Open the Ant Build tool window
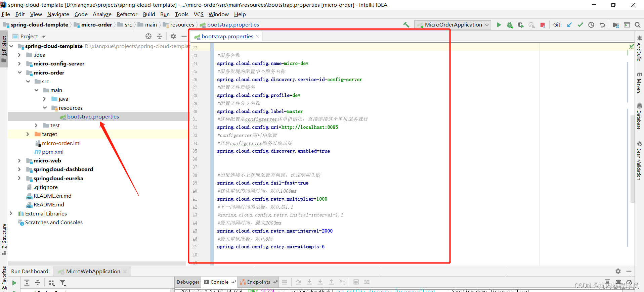644x292 pixels. click(639, 48)
